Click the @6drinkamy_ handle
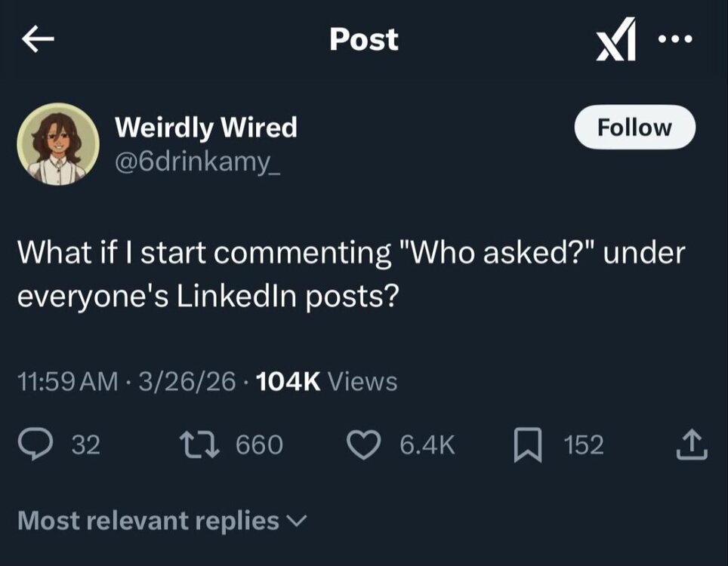This screenshot has height=566, width=728. (198, 161)
